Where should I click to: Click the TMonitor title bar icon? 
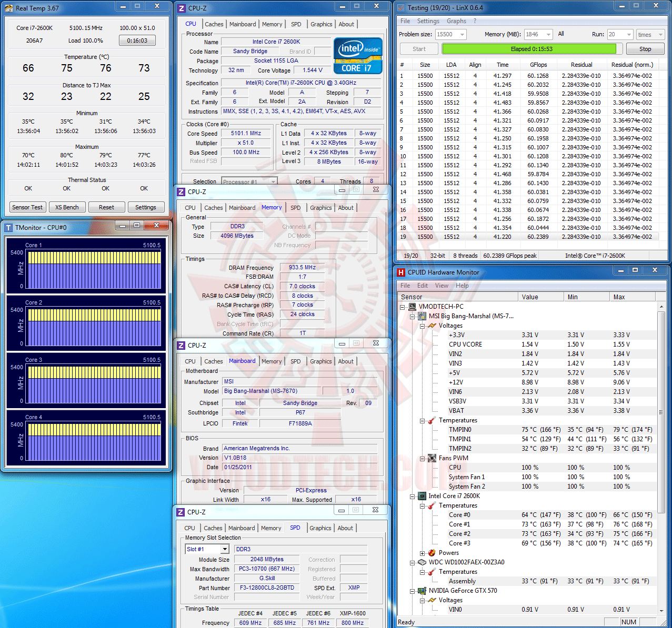tap(8, 227)
